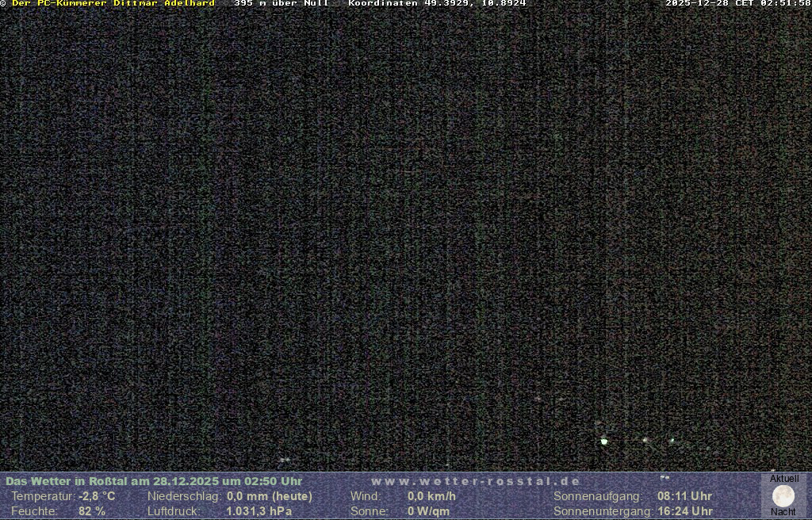
Task: Select the temperature value -2,8 °C
Action: point(97,496)
